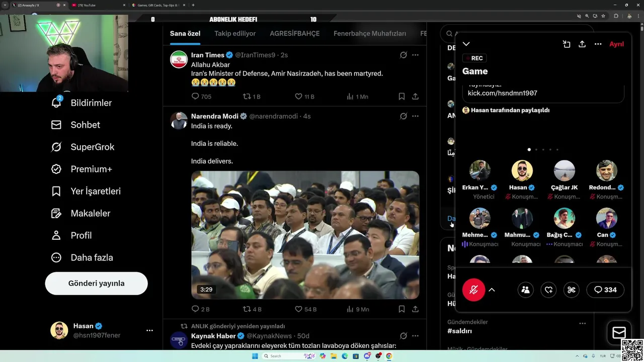Open more options on Kaynak Haber post
The height and width of the screenshot is (362, 644).
click(x=415, y=336)
